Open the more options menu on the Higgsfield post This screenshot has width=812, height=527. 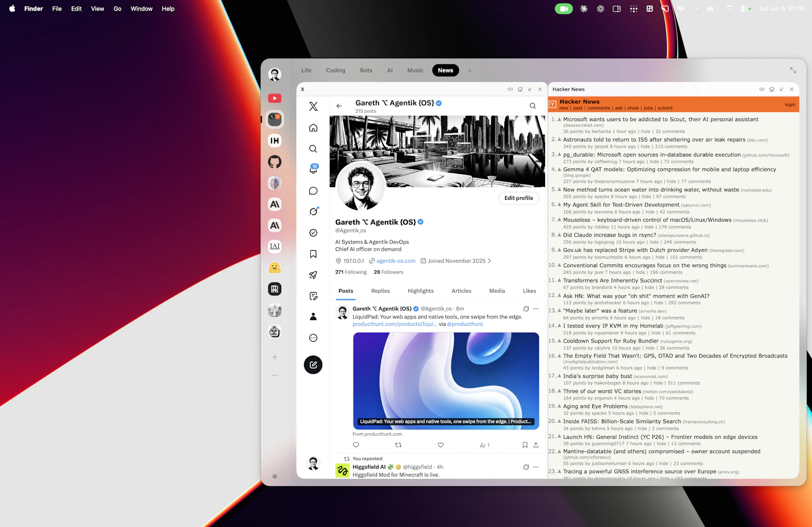[536, 467]
